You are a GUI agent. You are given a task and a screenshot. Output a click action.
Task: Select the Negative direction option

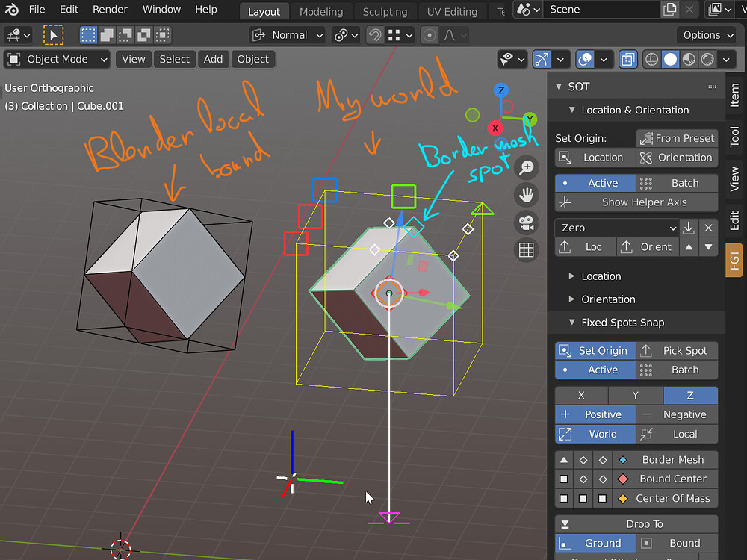click(677, 414)
